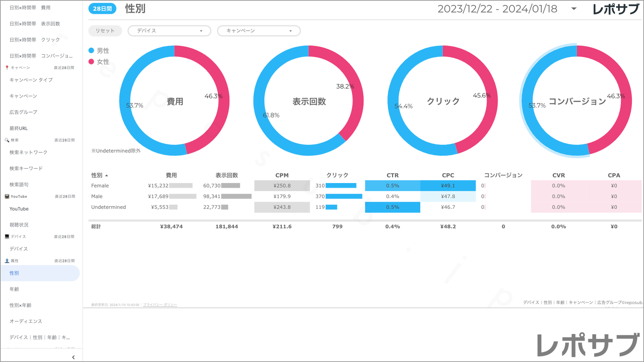Open the キャンペーン filter dropdown
644x362 pixels.
258,31
